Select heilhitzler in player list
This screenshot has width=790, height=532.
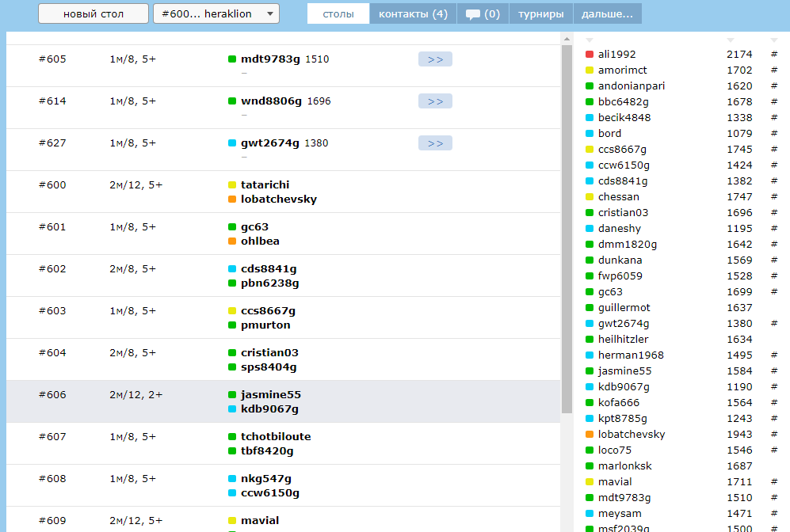(624, 340)
